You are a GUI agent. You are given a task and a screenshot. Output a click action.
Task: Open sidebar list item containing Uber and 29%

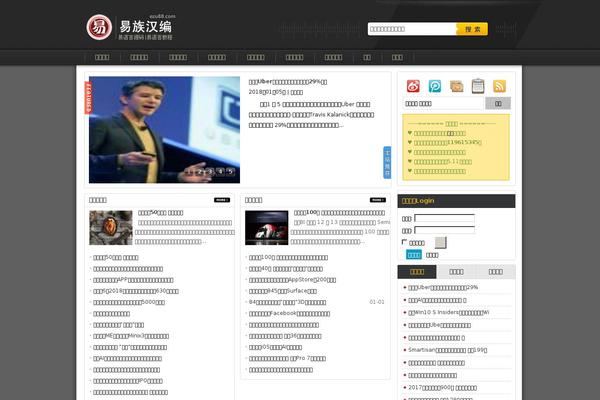pos(443,287)
